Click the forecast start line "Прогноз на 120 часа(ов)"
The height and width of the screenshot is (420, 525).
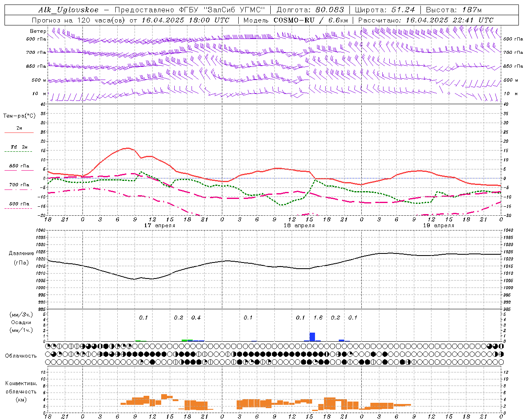point(79,20)
